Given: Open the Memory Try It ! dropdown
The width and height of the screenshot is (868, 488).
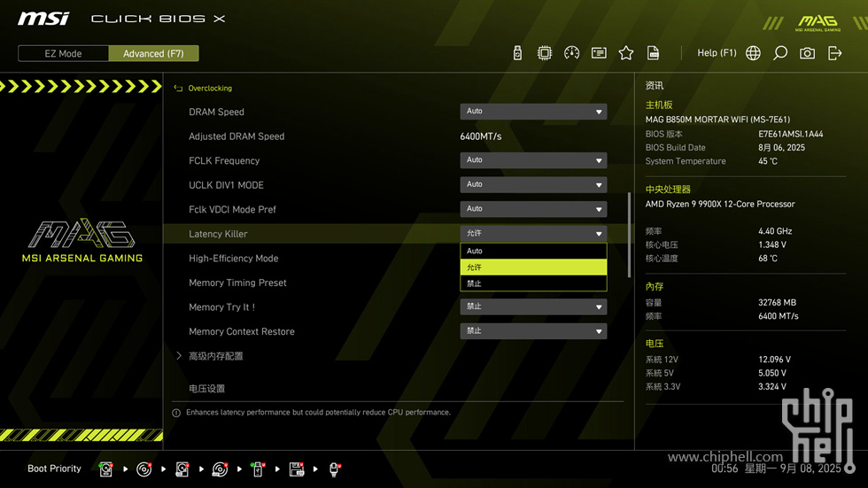Looking at the screenshot, I should [x=533, y=306].
